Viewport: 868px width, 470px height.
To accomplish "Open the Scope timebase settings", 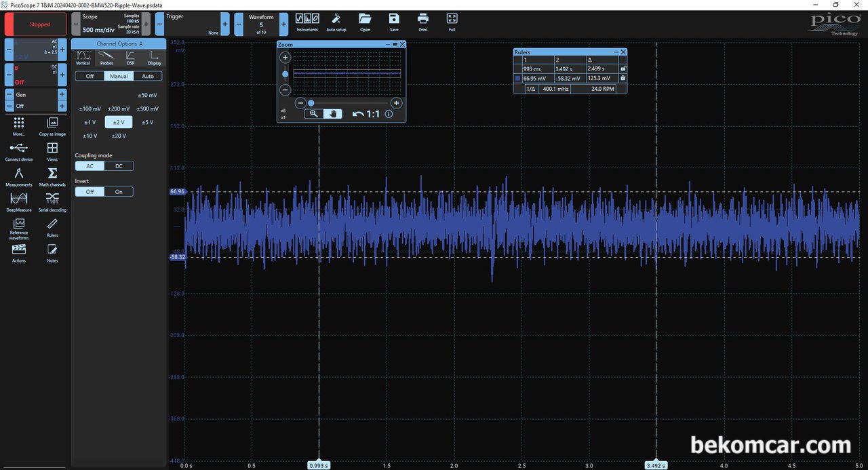I will click(x=111, y=24).
